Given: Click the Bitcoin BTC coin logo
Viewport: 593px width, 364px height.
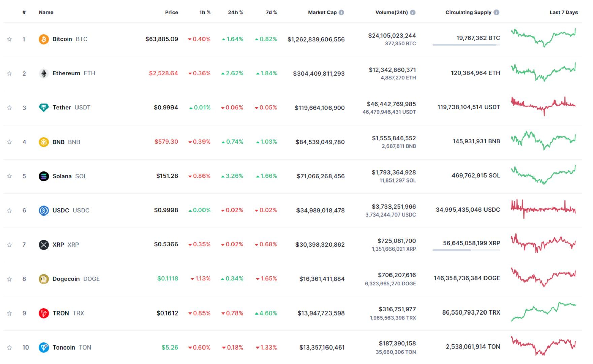Looking at the screenshot, I should click(x=43, y=39).
